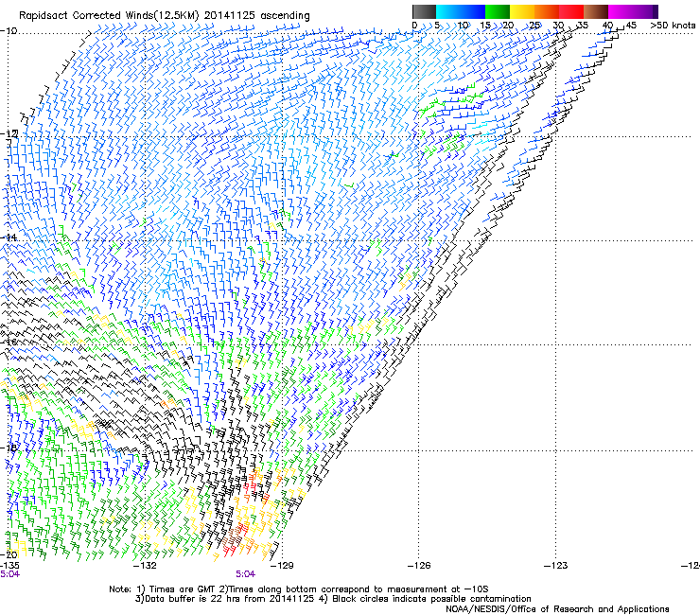Image resolution: width=700 pixels, height=615 pixels.
Task: Click the 'Data buffer is 22 hrs' note line
Action: coord(333,599)
